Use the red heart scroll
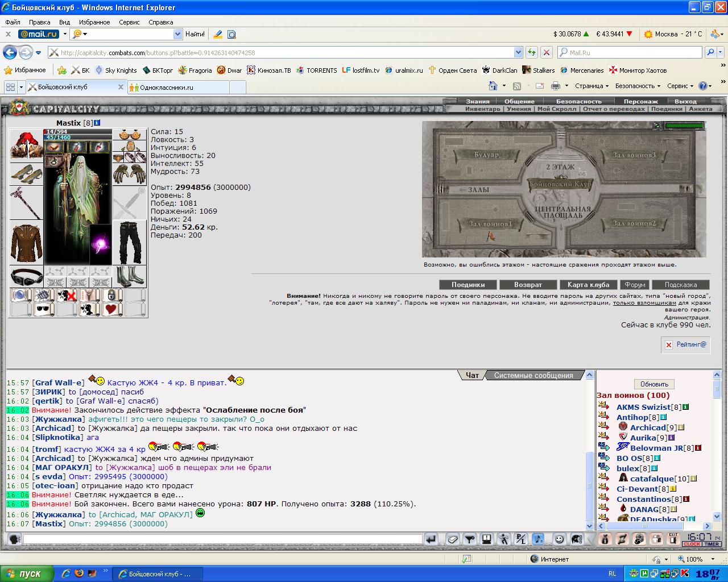 point(112,310)
